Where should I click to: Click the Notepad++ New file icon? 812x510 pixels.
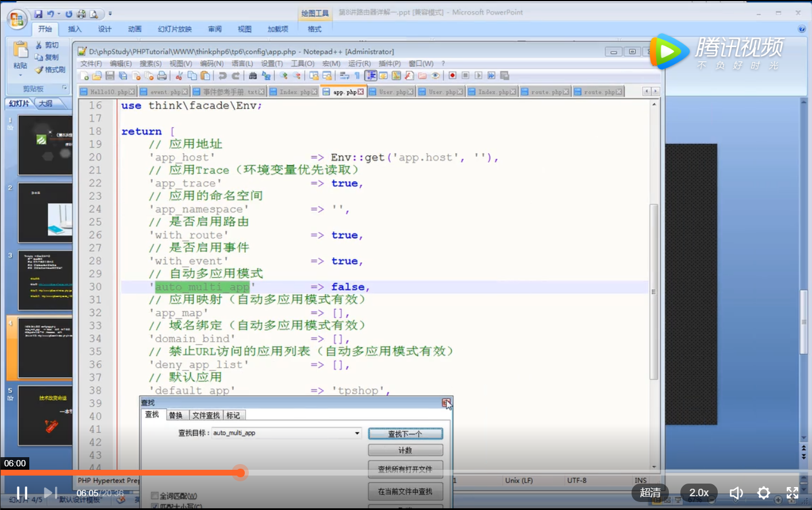tap(84, 76)
